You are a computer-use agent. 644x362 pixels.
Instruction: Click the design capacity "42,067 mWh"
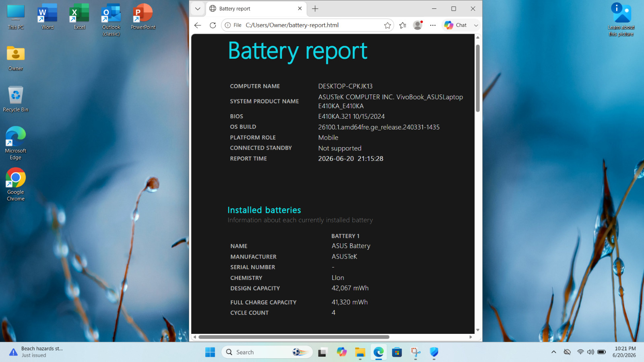click(350, 288)
